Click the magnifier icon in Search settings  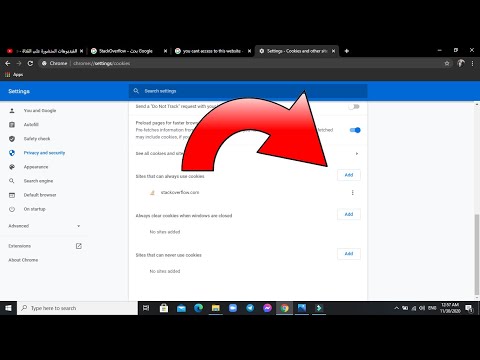136,91
